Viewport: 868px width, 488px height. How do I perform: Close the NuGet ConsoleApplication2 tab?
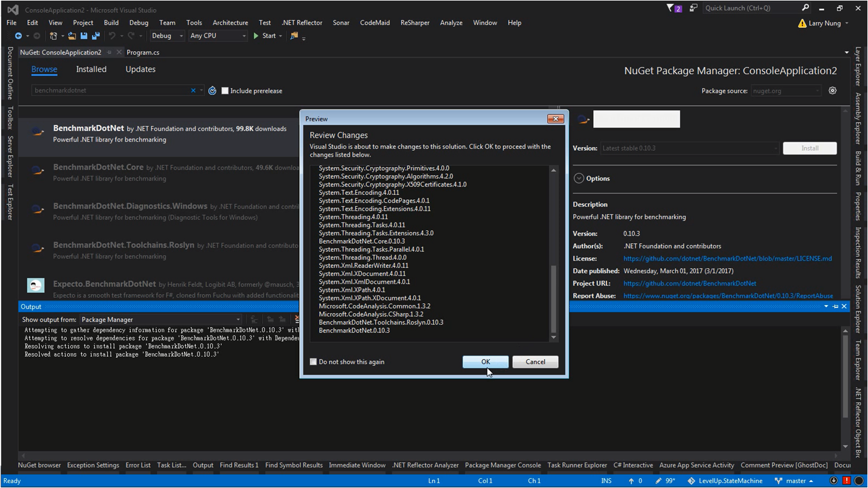tap(120, 52)
